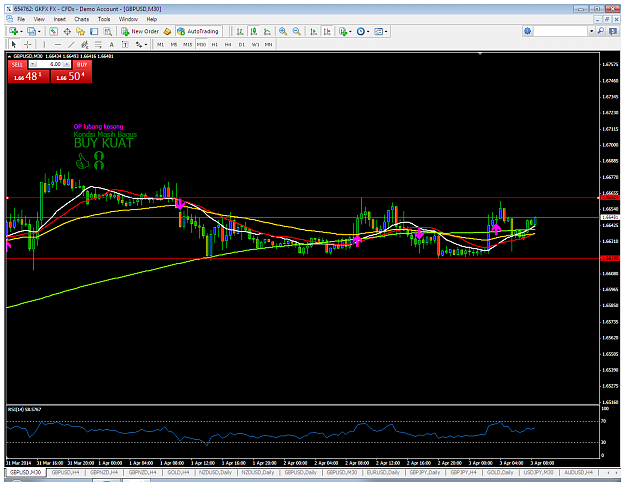625x482 pixels.
Task: Launch the MetaEditor yellow book icon
Action: (167, 31)
